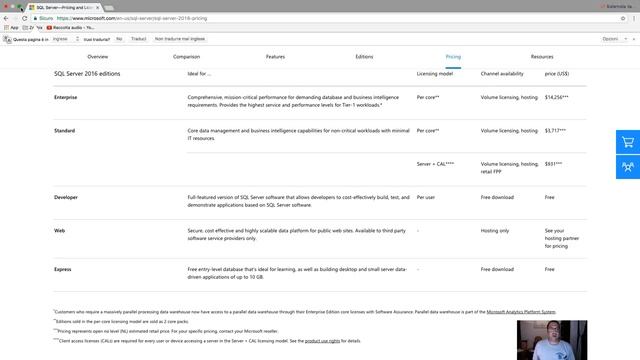This screenshot has width=640, height=360.
Task: Click the extension icon beside the Chrome menu
Action: 623,18
